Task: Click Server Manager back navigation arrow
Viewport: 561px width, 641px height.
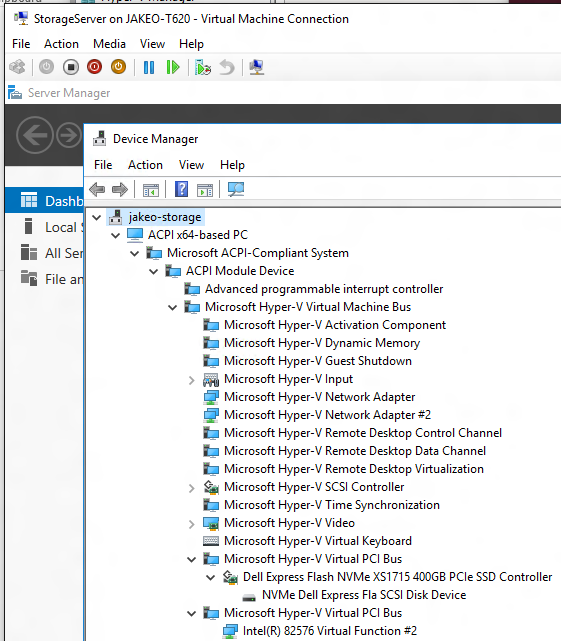Action: tap(35, 135)
